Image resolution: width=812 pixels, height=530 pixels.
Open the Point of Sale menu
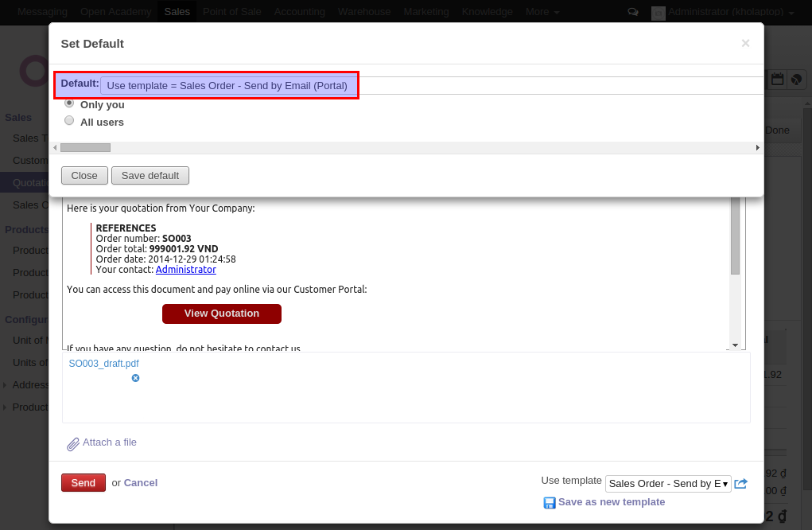(x=231, y=11)
